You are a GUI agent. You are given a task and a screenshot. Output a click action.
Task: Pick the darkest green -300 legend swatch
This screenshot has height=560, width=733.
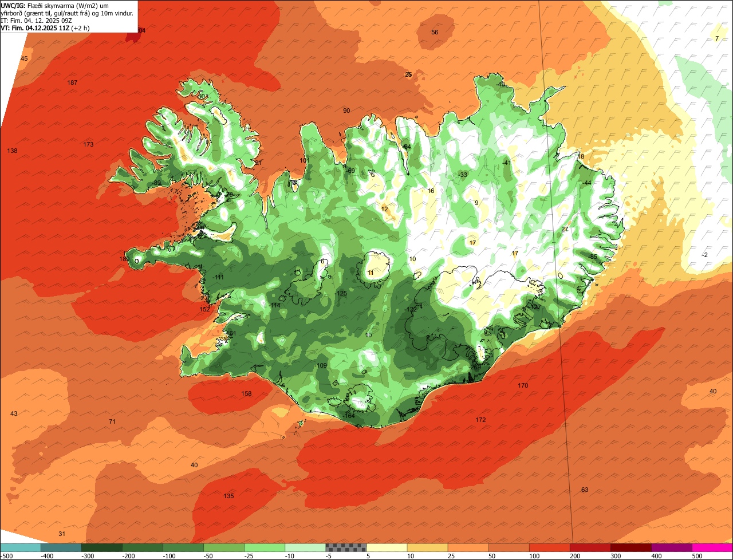102,547
